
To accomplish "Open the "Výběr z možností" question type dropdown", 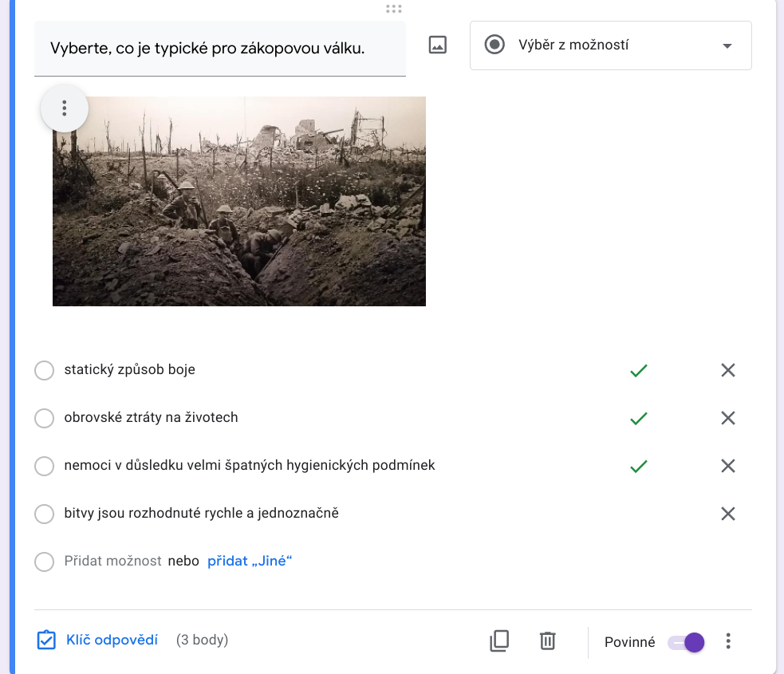I will click(610, 45).
